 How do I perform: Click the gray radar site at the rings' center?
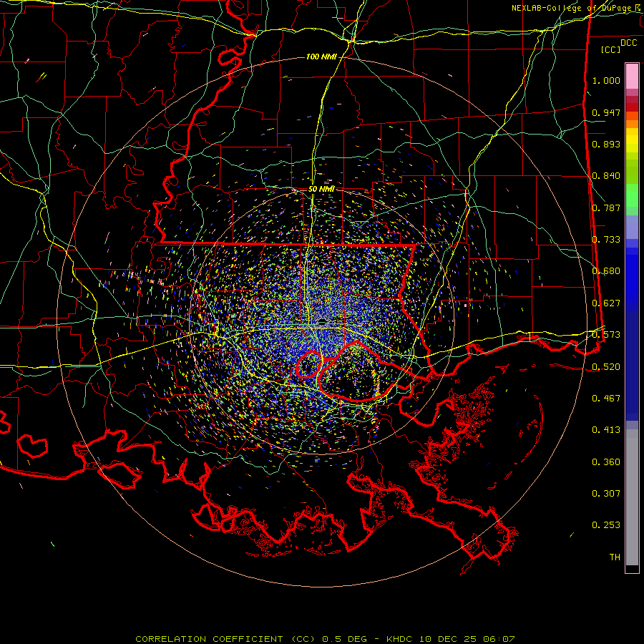(x=321, y=323)
